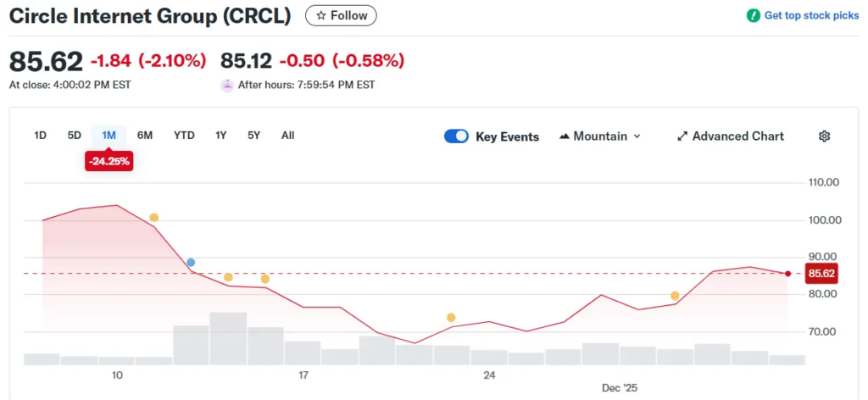Expand the Mountain chart type dropdown

[637, 136]
